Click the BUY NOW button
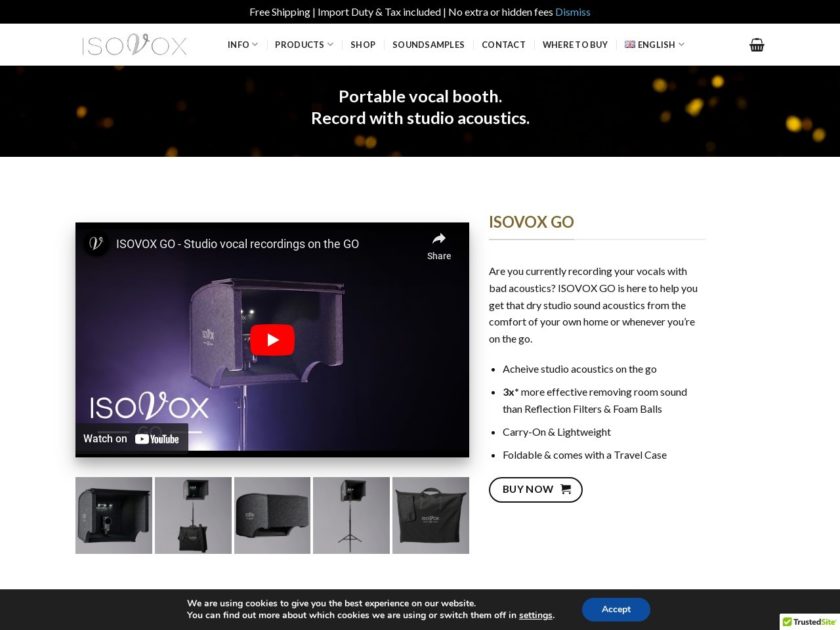The image size is (840, 630). click(535, 489)
